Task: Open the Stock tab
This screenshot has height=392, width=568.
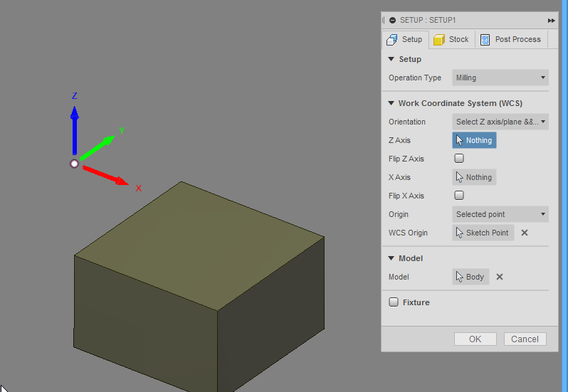Action: tap(451, 39)
